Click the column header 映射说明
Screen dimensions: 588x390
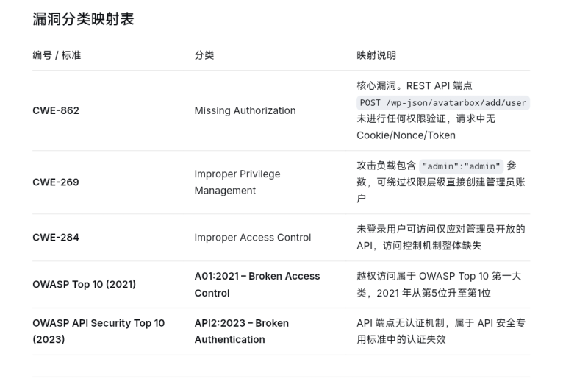click(376, 55)
